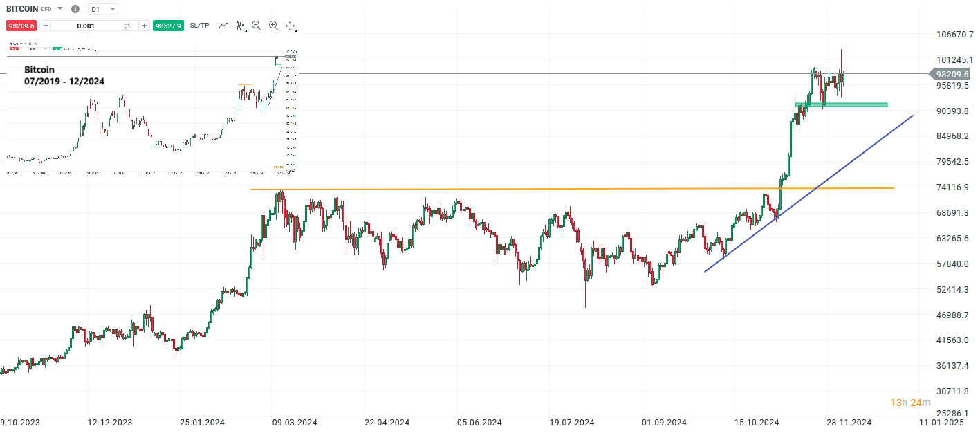Increase volume with the plus stepper

[143, 26]
